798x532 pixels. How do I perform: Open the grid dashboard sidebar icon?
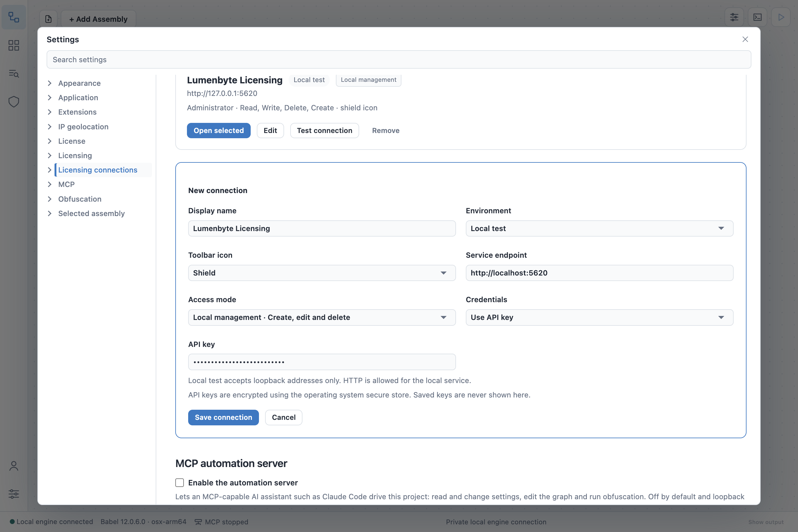point(13,45)
